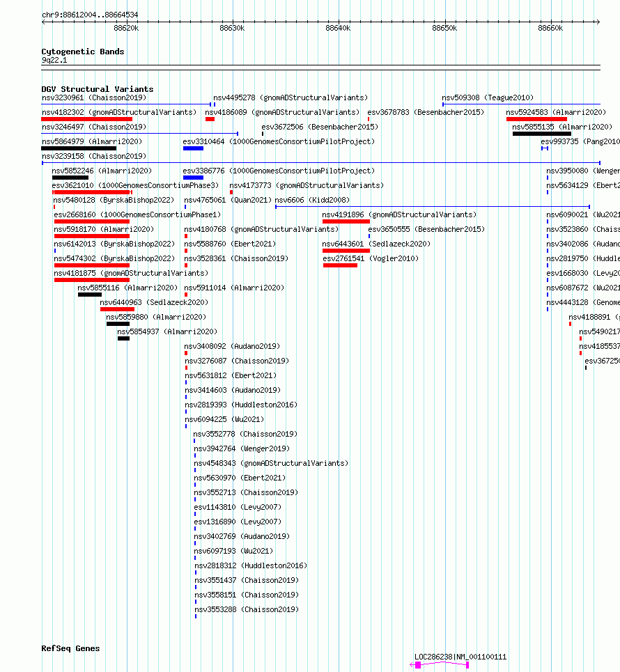Select nsv5852246 (Almarri2020) label
620x672 pixels.
pyautogui.click(x=102, y=171)
